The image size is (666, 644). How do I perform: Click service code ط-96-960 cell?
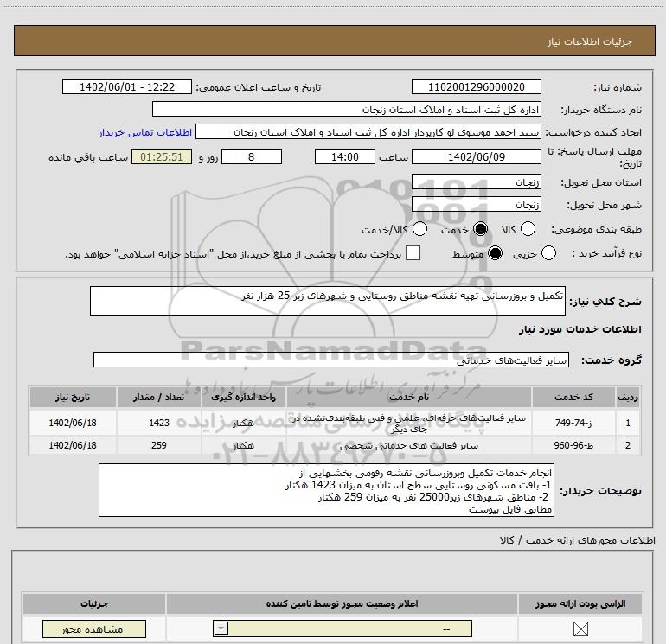(573, 445)
